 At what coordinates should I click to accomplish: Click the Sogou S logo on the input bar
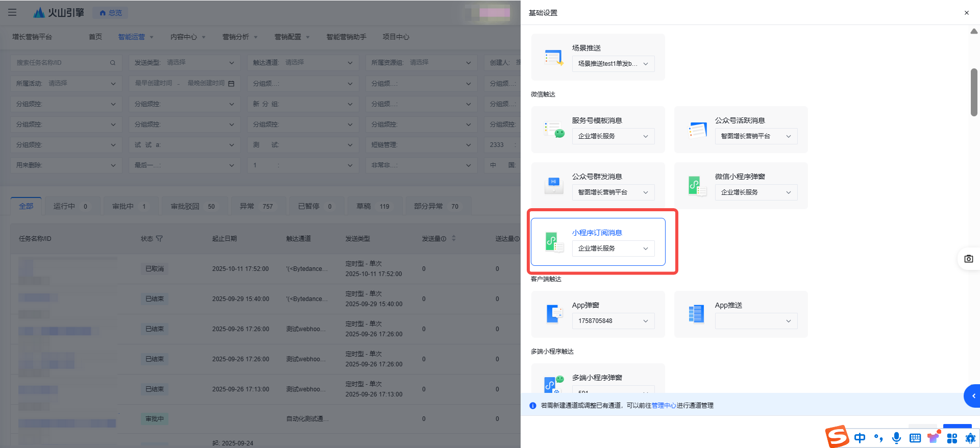(838, 437)
